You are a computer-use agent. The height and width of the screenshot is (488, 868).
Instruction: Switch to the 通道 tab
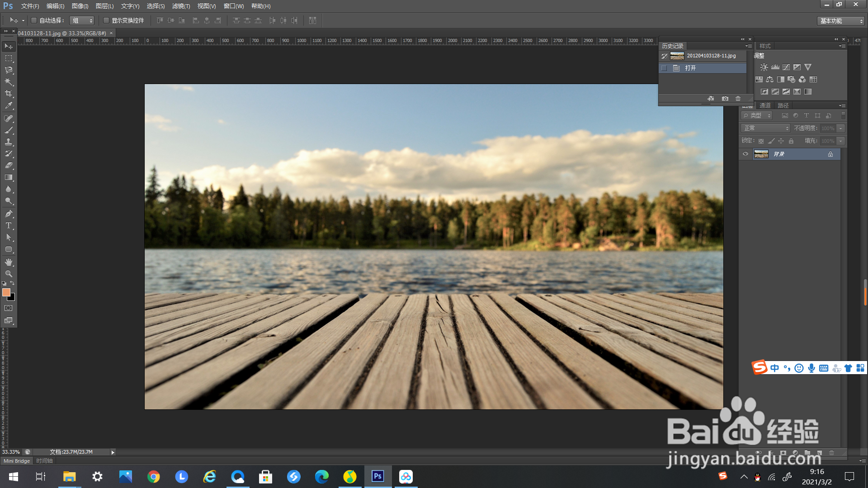point(765,106)
